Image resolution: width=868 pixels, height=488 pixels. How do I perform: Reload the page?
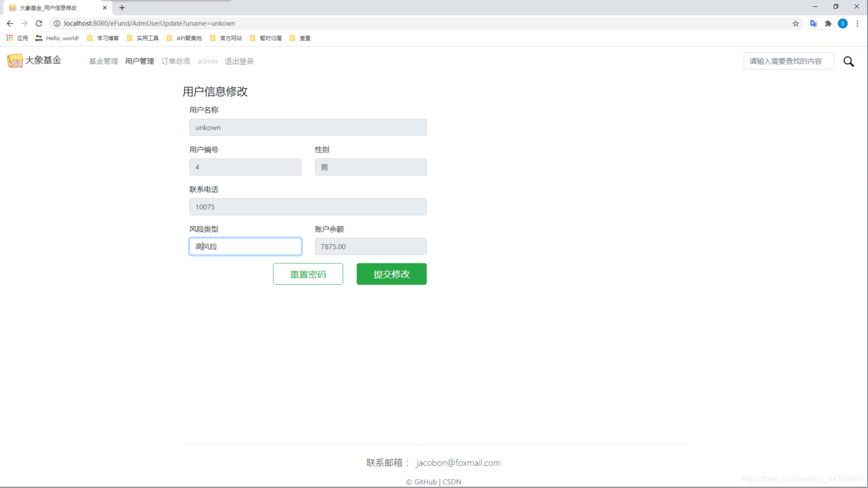(x=39, y=23)
